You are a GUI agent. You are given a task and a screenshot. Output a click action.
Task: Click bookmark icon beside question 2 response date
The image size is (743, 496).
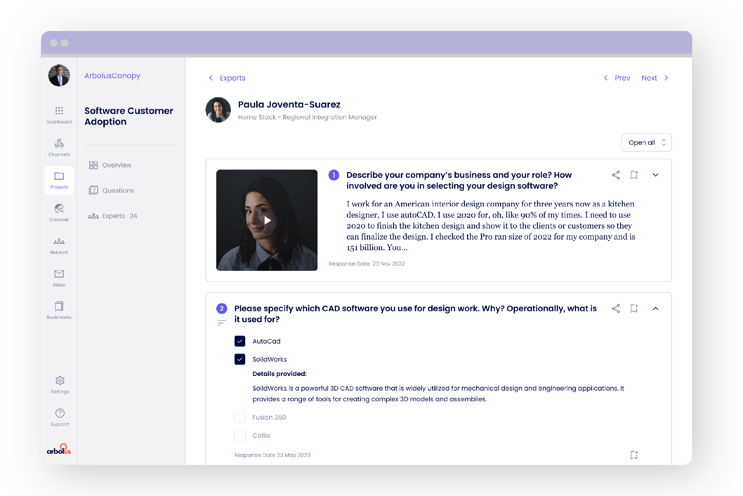[634, 455]
